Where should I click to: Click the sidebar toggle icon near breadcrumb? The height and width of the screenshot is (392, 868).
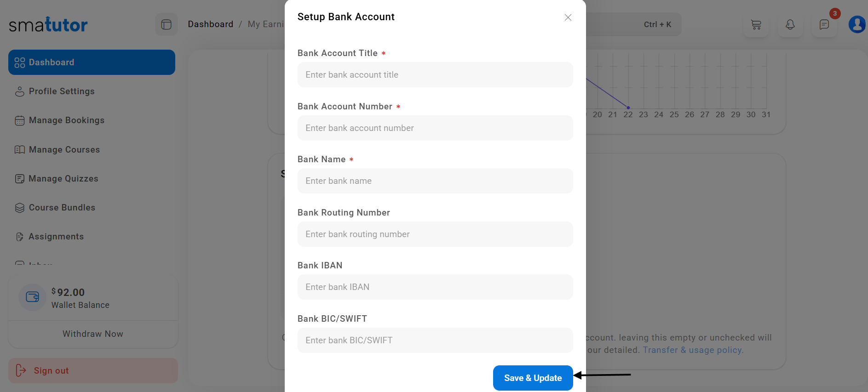166,24
